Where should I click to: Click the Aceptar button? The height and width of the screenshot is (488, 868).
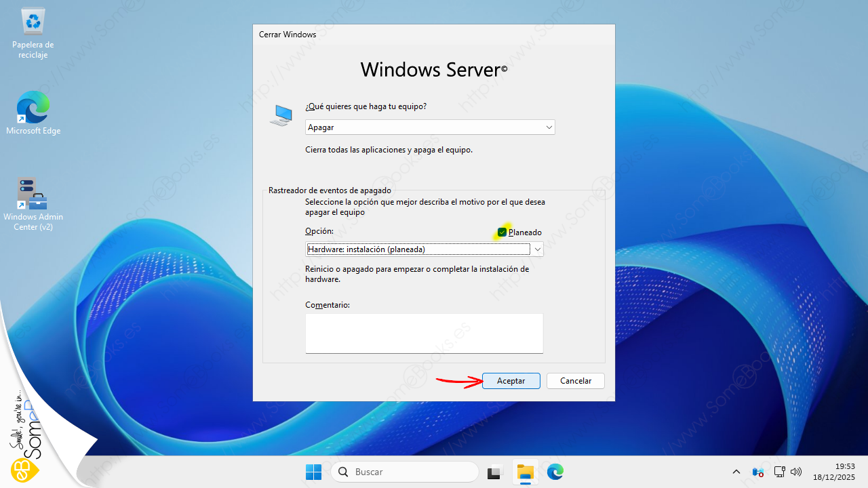coord(511,381)
